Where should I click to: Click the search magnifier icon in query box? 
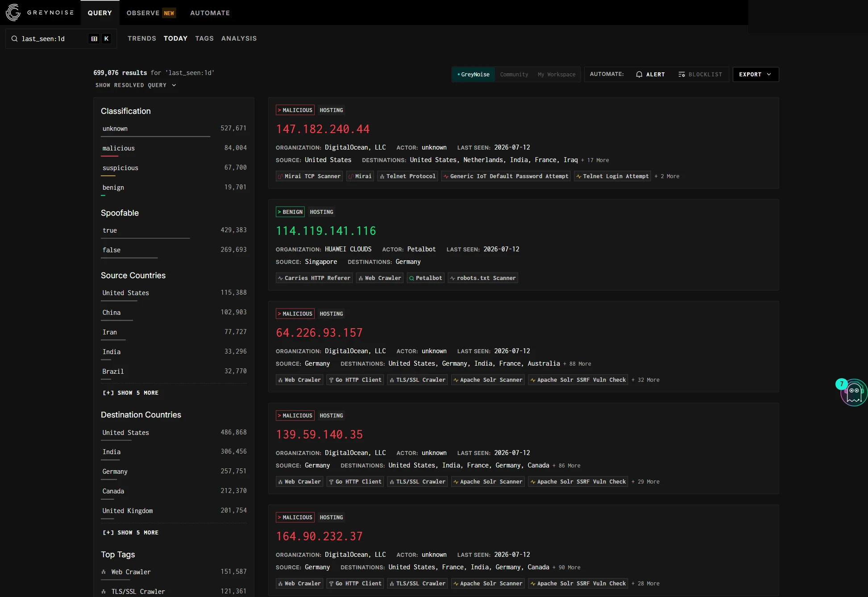coord(15,39)
